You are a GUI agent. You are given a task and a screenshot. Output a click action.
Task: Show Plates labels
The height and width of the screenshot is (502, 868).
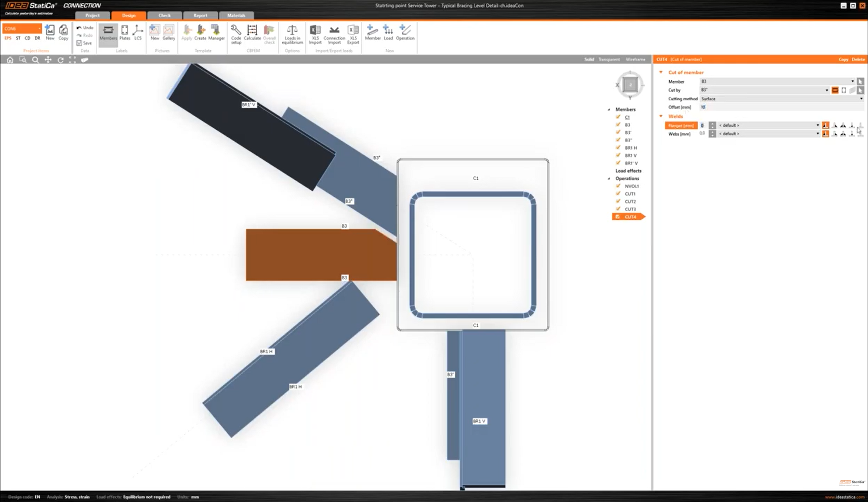(125, 33)
